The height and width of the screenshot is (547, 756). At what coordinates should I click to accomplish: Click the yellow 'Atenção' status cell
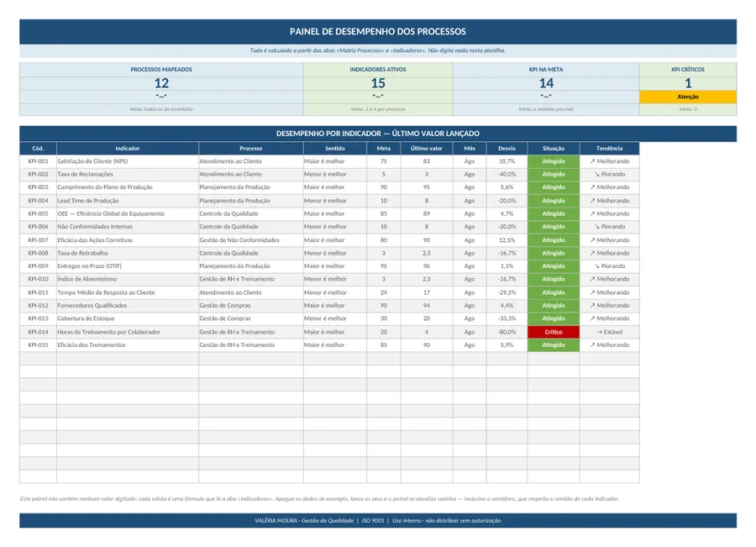click(x=688, y=97)
